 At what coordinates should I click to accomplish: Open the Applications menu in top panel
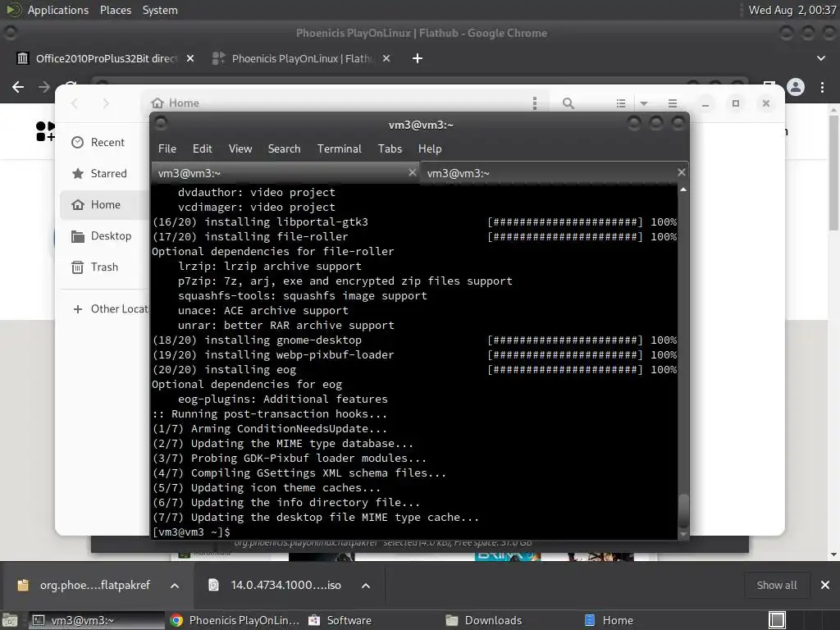click(57, 10)
